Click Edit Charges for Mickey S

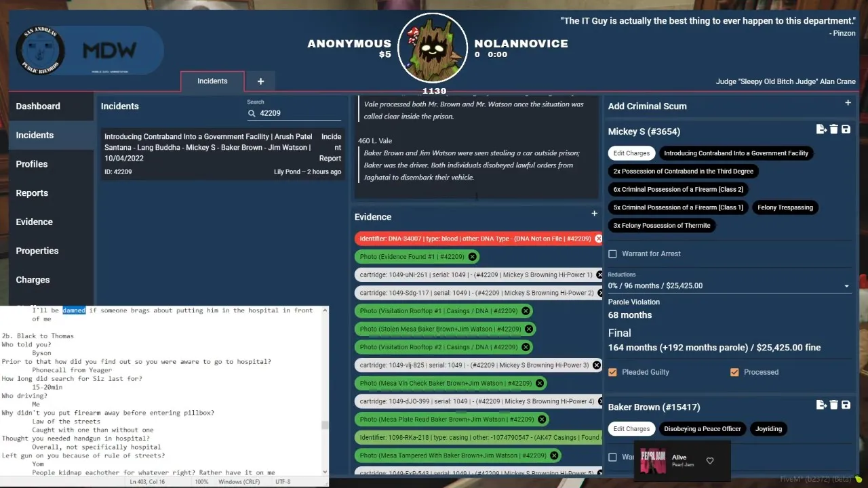pos(632,153)
